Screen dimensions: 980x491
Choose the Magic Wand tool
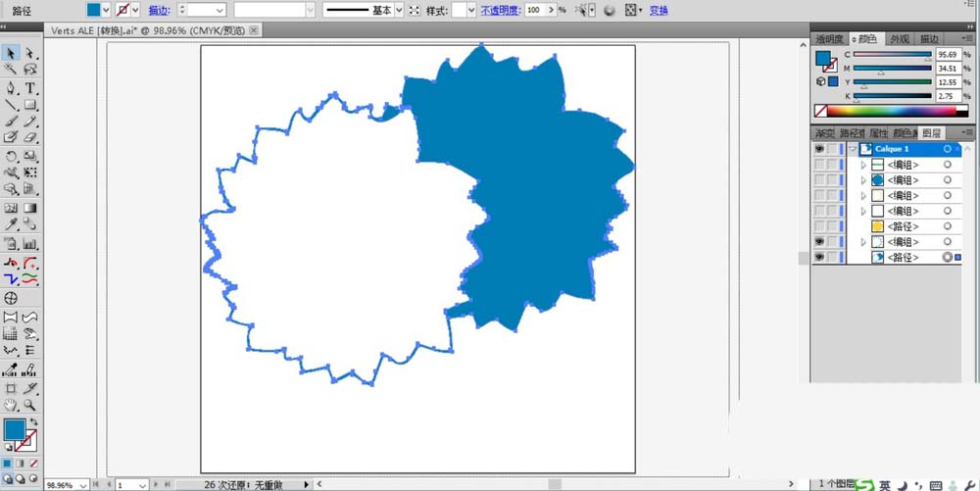click(11, 69)
